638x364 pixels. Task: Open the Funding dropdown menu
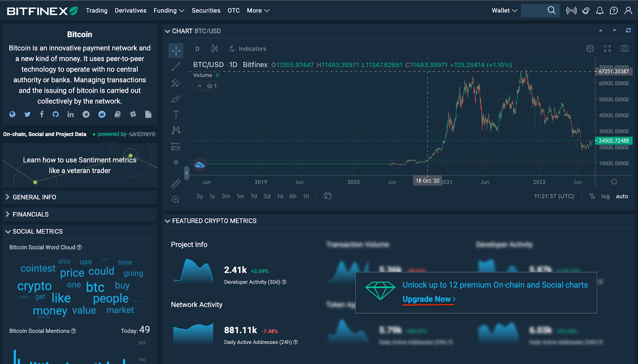[169, 10]
